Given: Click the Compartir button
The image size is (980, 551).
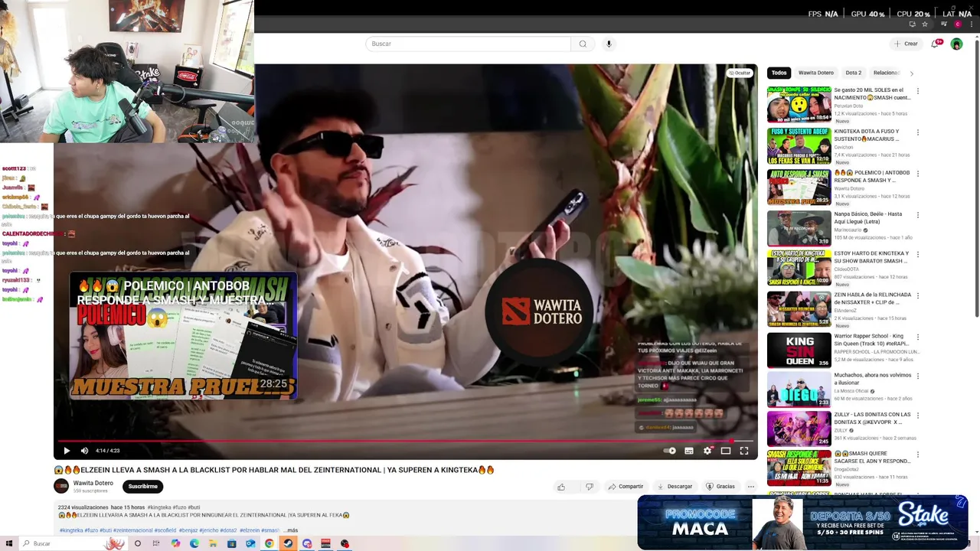Looking at the screenshot, I should [x=626, y=487].
